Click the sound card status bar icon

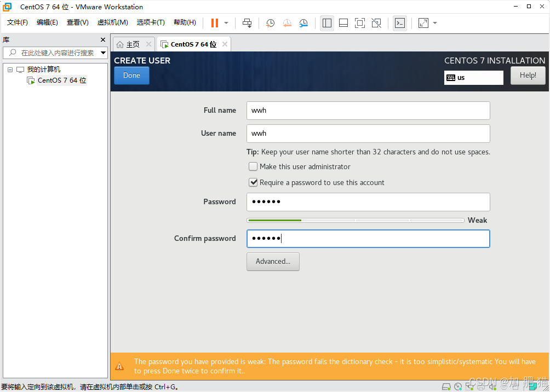point(493,387)
